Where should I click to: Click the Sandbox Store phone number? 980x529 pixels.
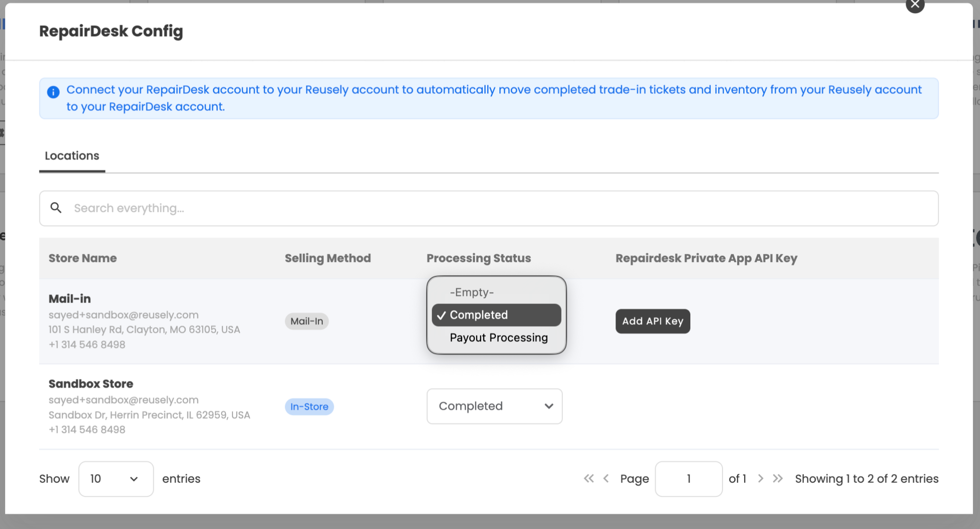tap(87, 430)
